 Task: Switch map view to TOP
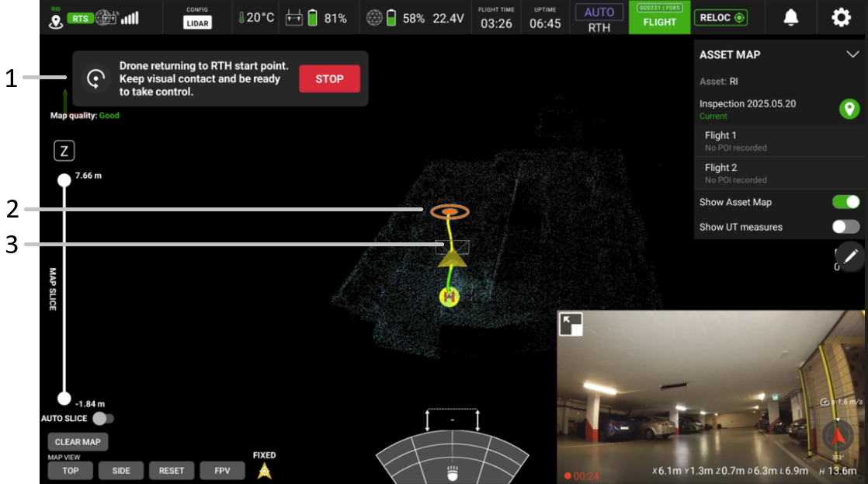(71, 470)
